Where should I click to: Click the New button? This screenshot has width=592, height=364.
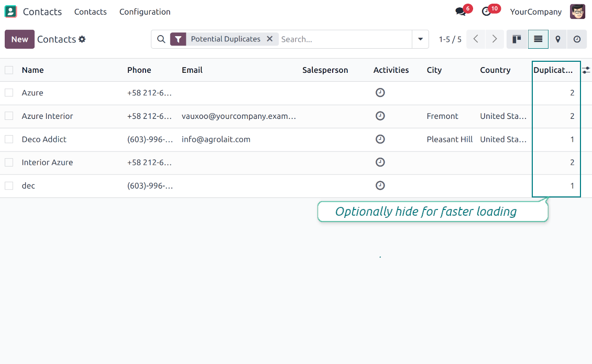19,39
